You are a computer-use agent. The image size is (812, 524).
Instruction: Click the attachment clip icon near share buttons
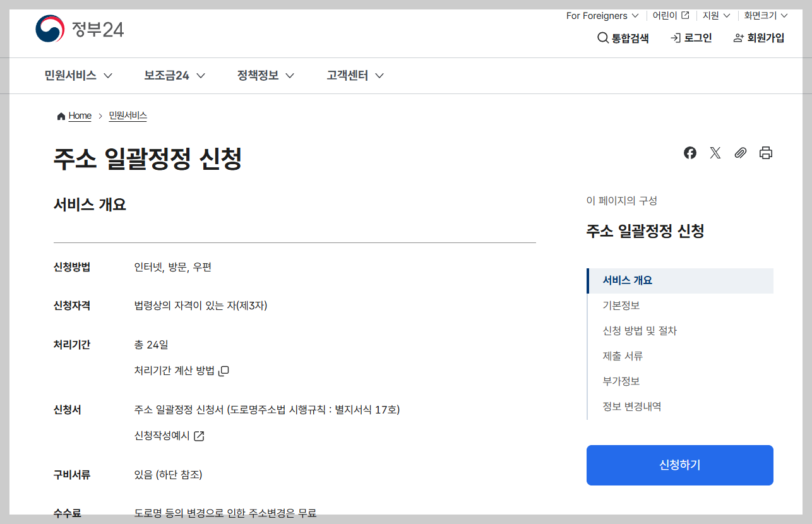pyautogui.click(x=740, y=153)
